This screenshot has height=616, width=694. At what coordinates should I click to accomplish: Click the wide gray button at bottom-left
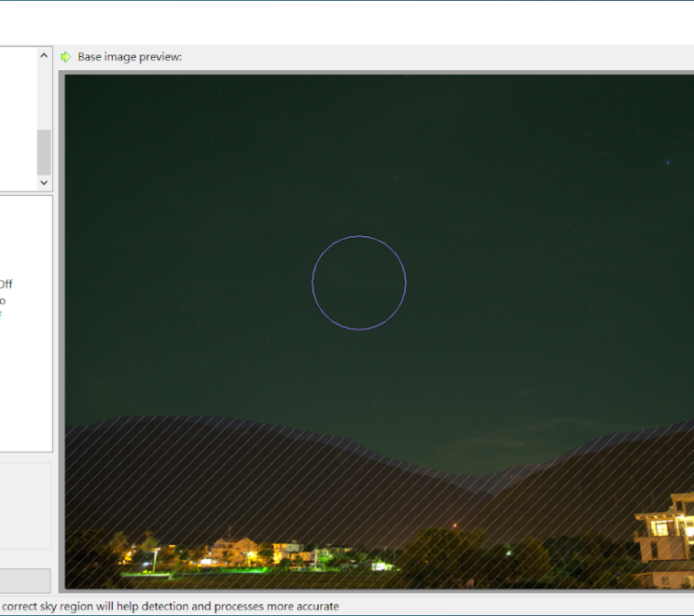tap(25, 580)
